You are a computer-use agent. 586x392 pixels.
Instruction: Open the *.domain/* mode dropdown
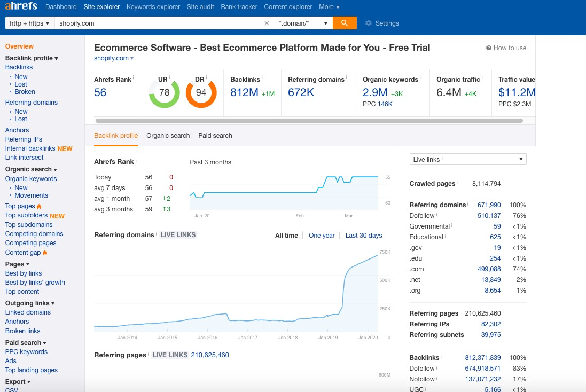coord(303,23)
